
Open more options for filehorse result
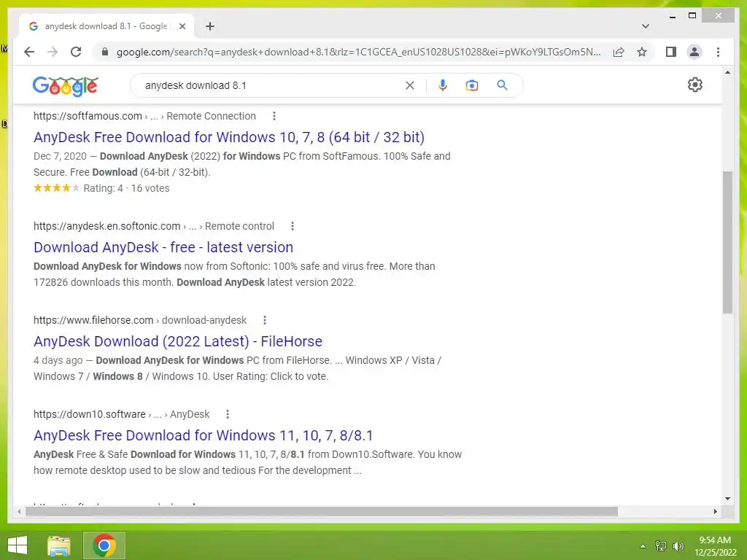pos(265,321)
